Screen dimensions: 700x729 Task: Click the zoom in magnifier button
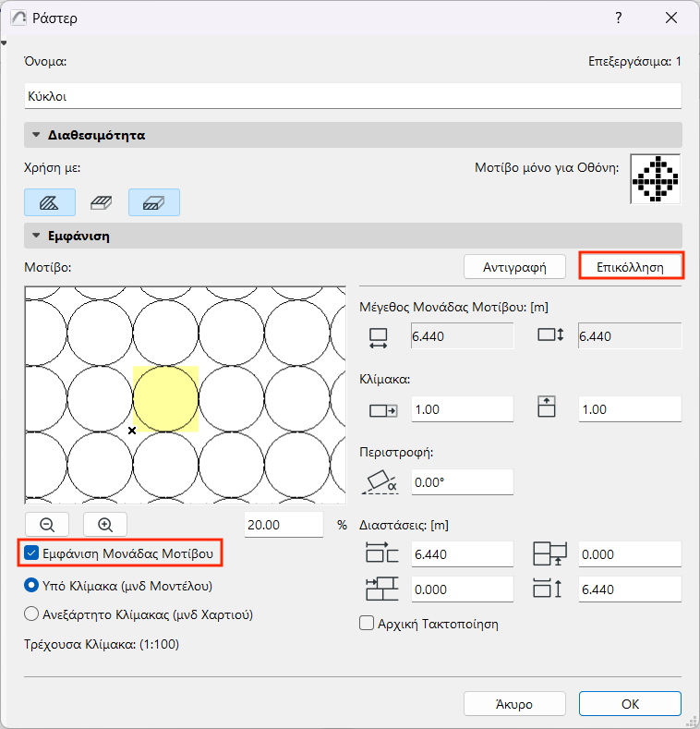click(105, 525)
